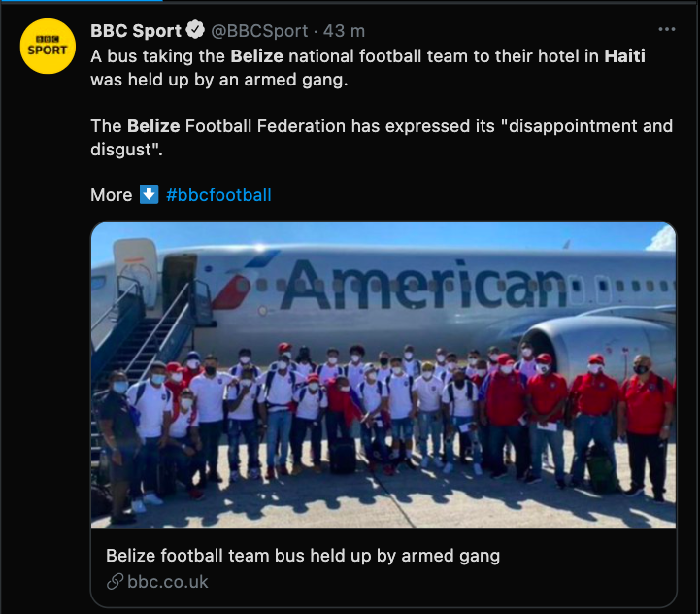Open the tweet's more options ellipsis
Viewport: 700px width, 614px height.
point(666,30)
